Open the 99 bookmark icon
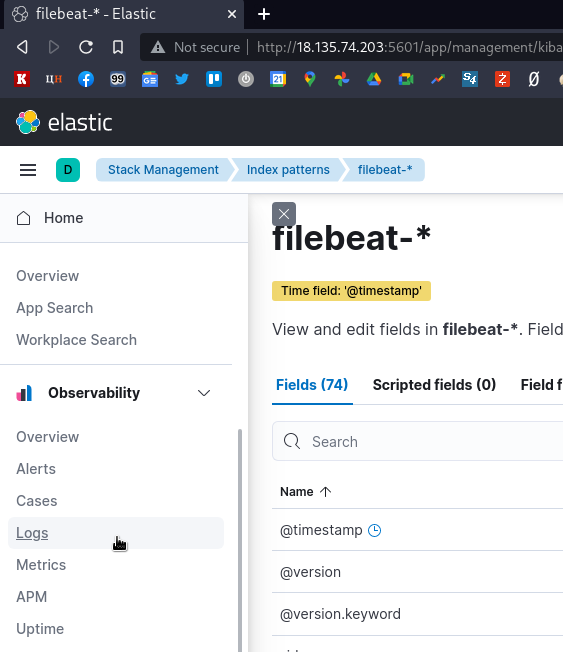The image size is (563, 652). click(x=118, y=79)
